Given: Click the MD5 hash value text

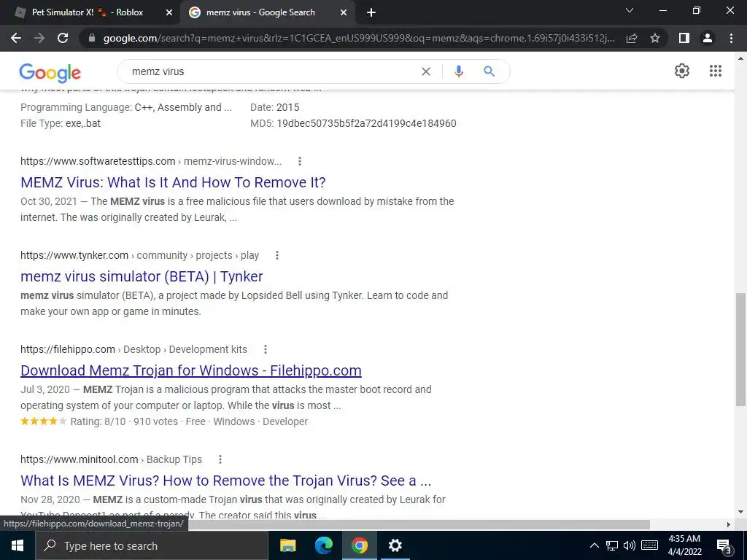Looking at the screenshot, I should pos(366,123).
